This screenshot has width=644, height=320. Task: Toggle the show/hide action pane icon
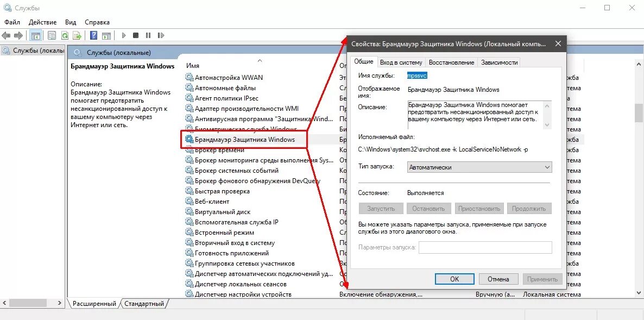106,36
